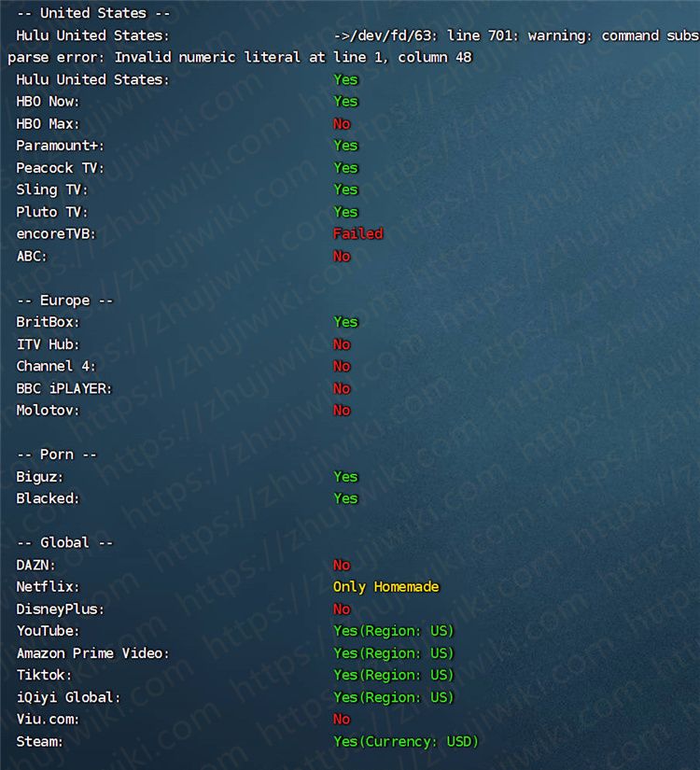Click the 'Yes' result for HBO Now

point(346,102)
